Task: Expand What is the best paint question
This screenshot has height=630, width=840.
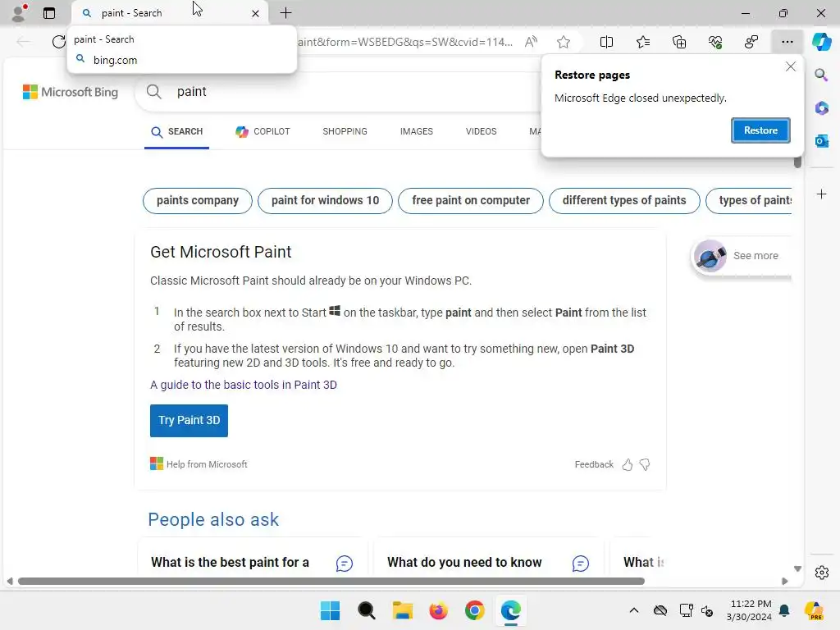Action: pyautogui.click(x=230, y=563)
